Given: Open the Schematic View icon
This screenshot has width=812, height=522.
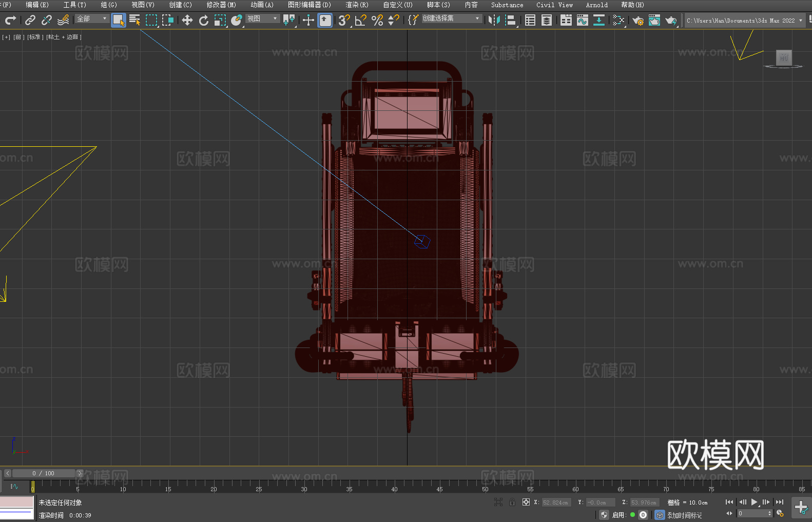Looking at the screenshot, I should pos(599,20).
